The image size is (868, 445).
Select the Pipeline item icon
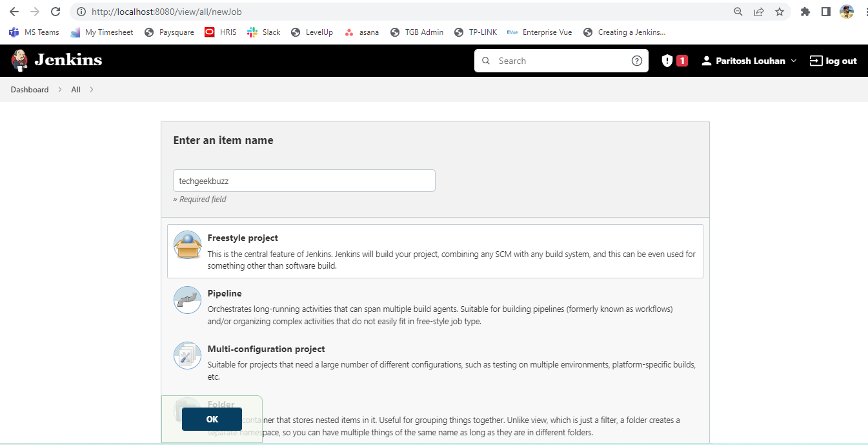tap(187, 300)
